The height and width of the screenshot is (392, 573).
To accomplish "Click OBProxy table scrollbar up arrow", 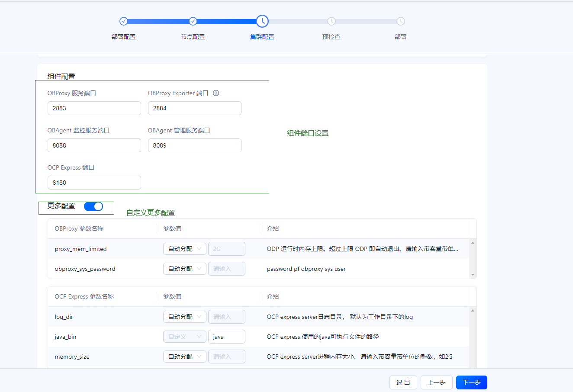I will pyautogui.click(x=473, y=243).
